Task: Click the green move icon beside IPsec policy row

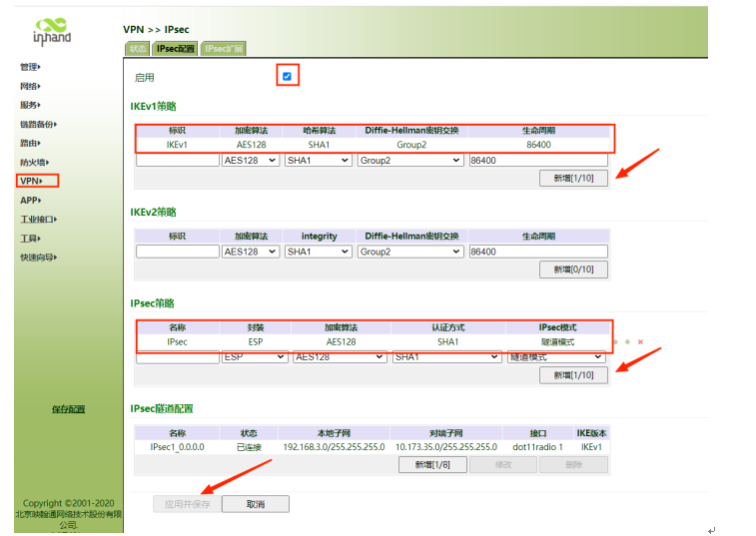Action: [626, 342]
